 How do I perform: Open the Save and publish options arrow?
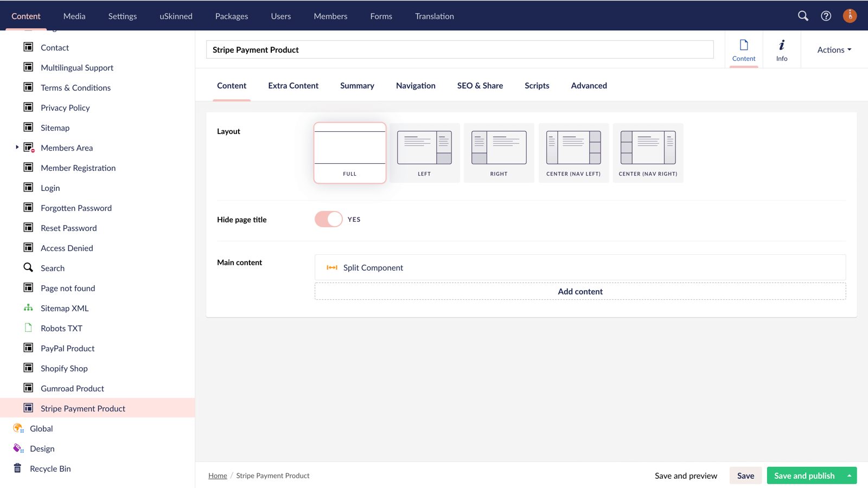849,476
